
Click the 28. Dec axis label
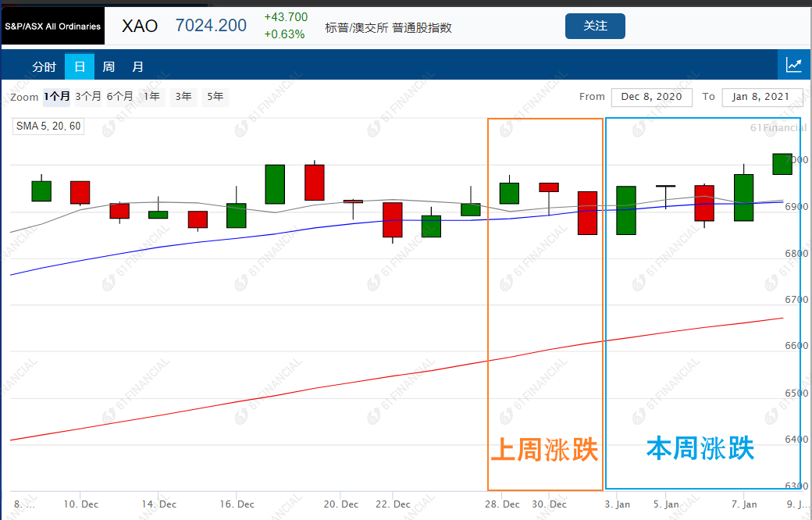502,504
